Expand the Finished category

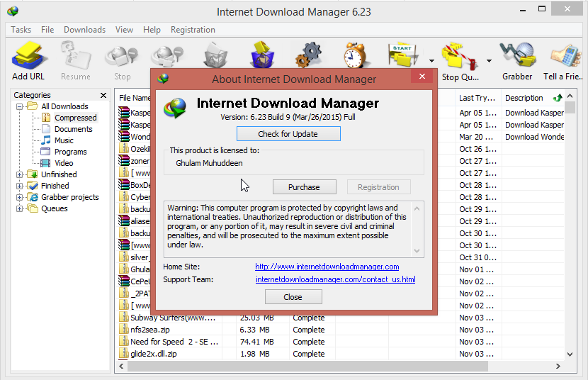[19, 186]
